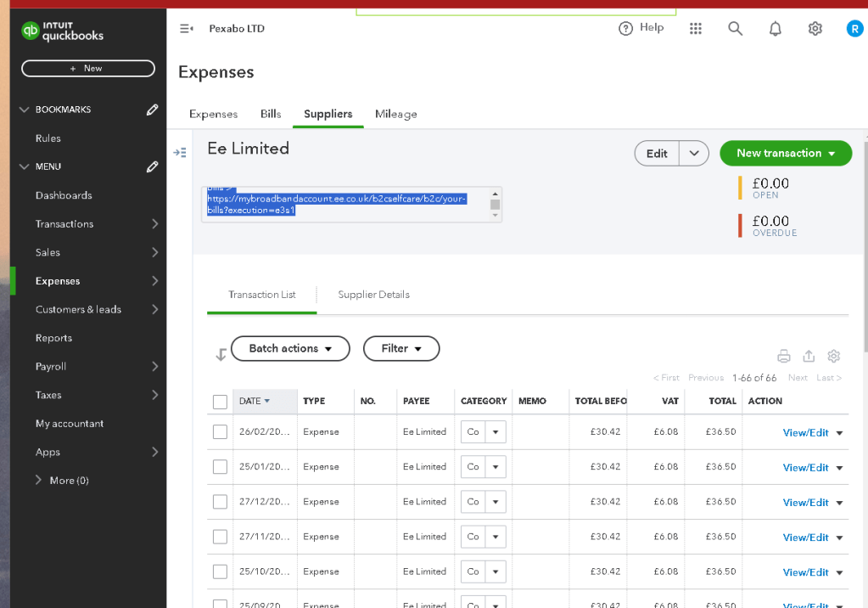Open action arrow for 27/11 row
Viewport: 868px width, 608px height.
pos(840,538)
